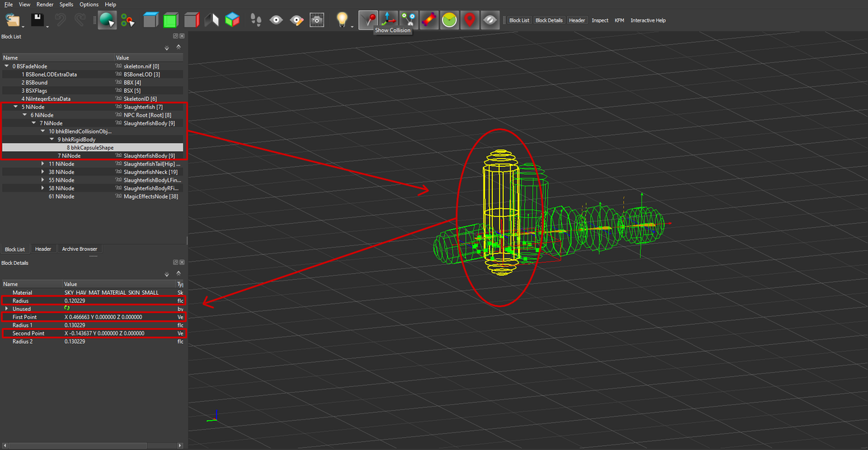
Task: Click the Save floppy disk icon
Action: [x=37, y=20]
